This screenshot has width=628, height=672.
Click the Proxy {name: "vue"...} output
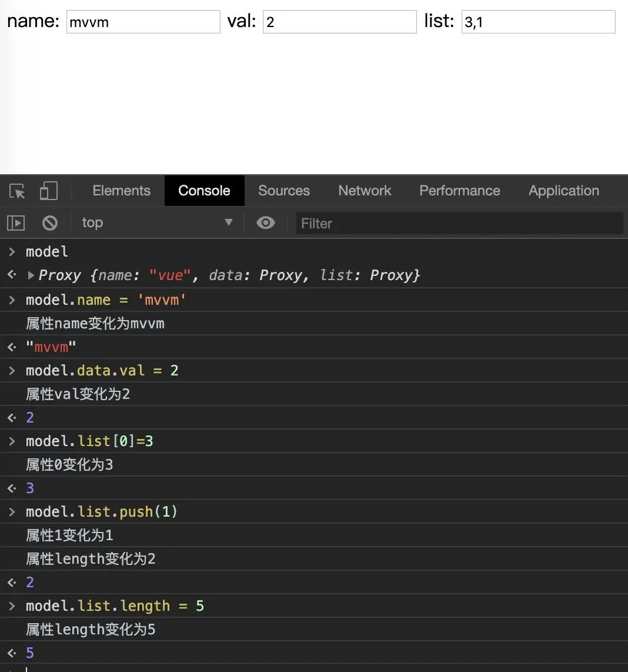(x=229, y=275)
